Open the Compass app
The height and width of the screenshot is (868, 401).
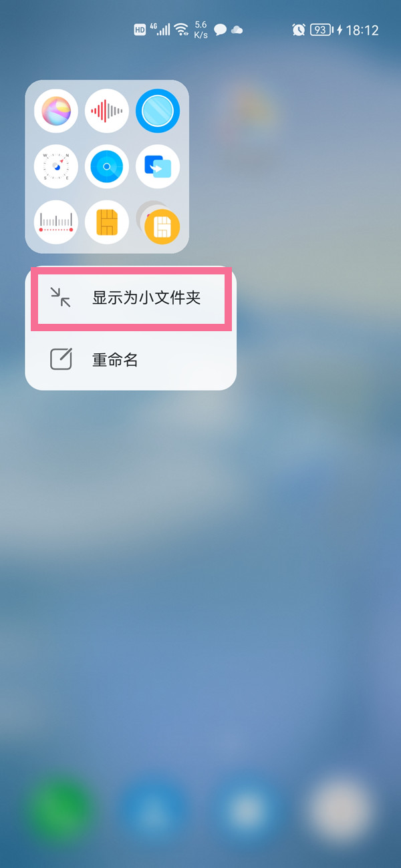(56, 166)
